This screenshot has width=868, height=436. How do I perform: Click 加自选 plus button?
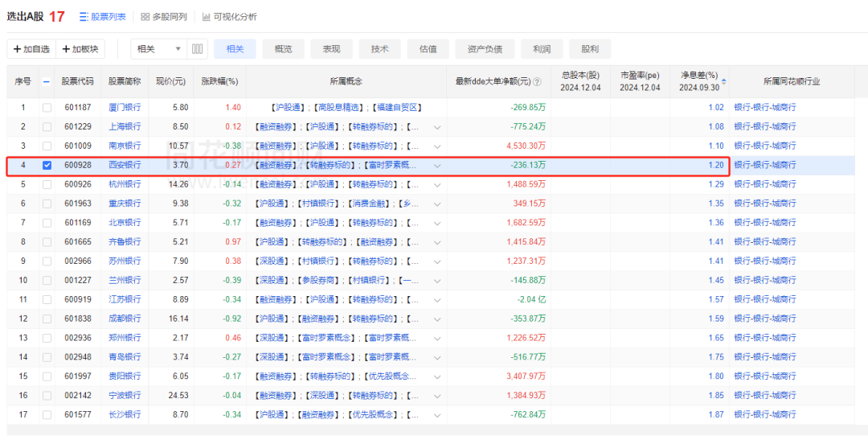[29, 49]
